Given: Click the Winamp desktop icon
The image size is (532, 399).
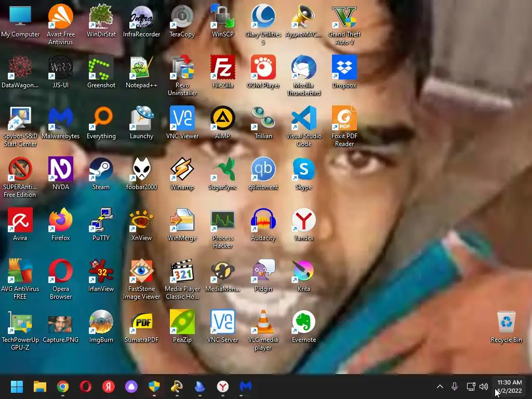Looking at the screenshot, I should 182,169.
